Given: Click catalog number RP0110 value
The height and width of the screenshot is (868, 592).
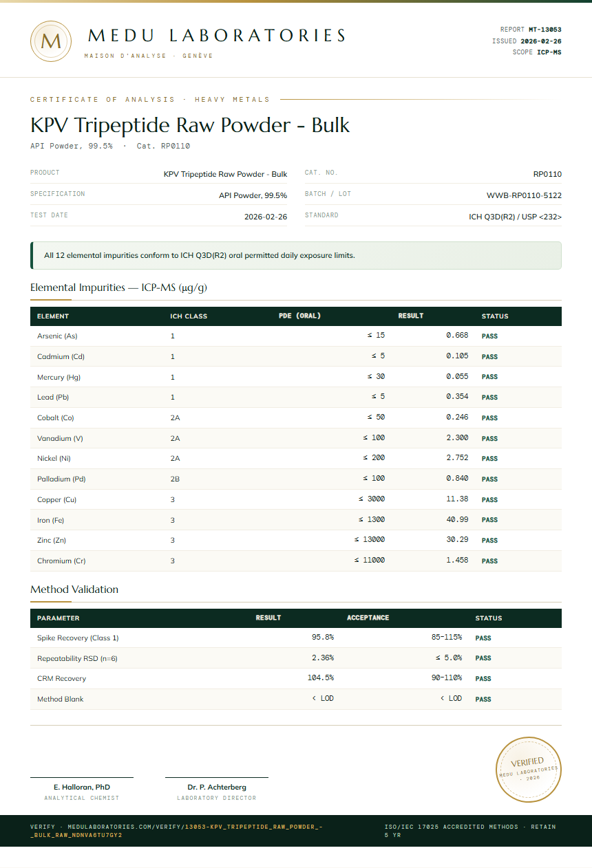Looking at the screenshot, I should (547, 174).
